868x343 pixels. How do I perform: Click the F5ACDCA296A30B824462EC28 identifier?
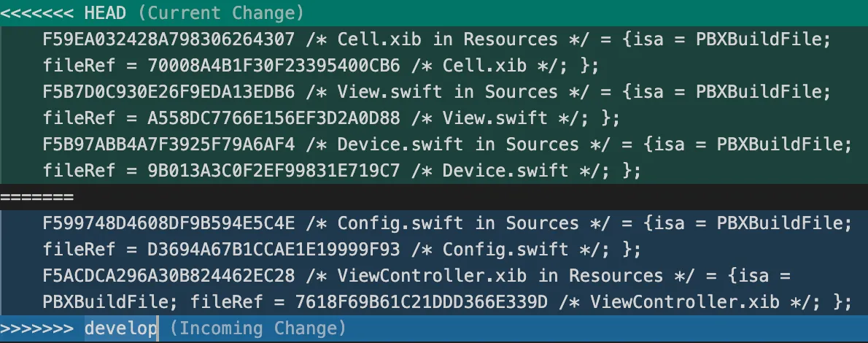pyautogui.click(x=168, y=275)
